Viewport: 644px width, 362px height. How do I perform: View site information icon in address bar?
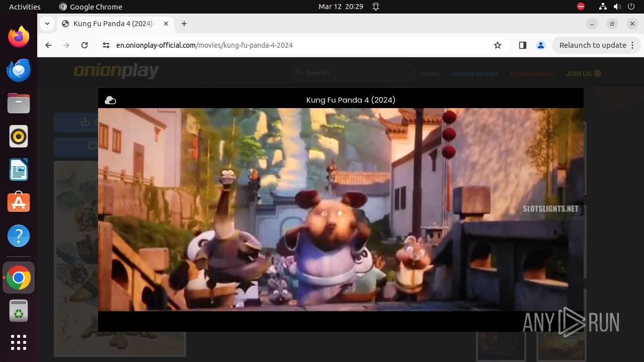pyautogui.click(x=106, y=45)
